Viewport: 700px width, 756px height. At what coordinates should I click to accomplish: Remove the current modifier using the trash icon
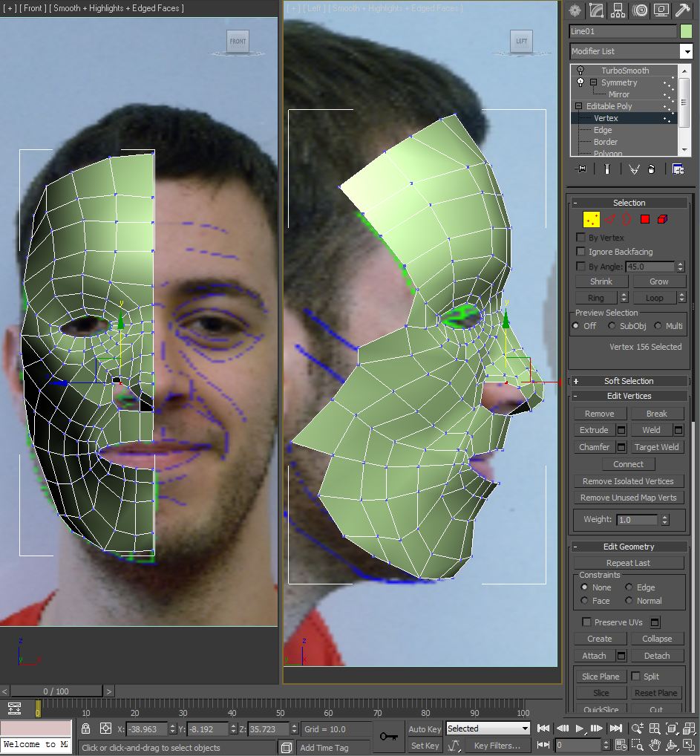pyautogui.click(x=651, y=169)
